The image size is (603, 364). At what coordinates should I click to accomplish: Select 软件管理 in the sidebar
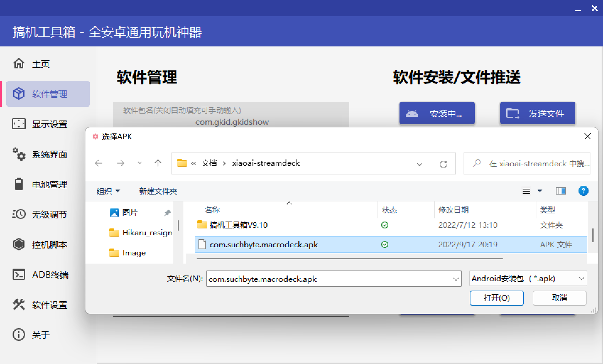pos(49,94)
